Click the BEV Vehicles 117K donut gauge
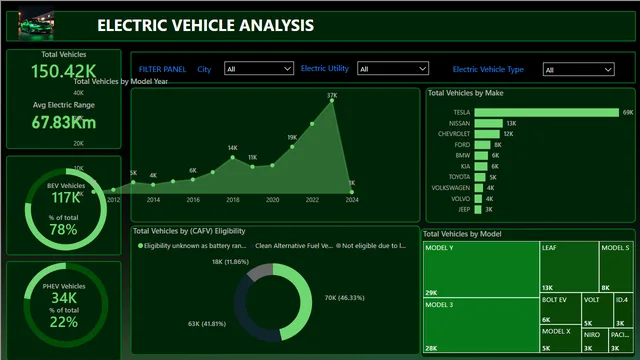640x360 pixels. [65, 209]
